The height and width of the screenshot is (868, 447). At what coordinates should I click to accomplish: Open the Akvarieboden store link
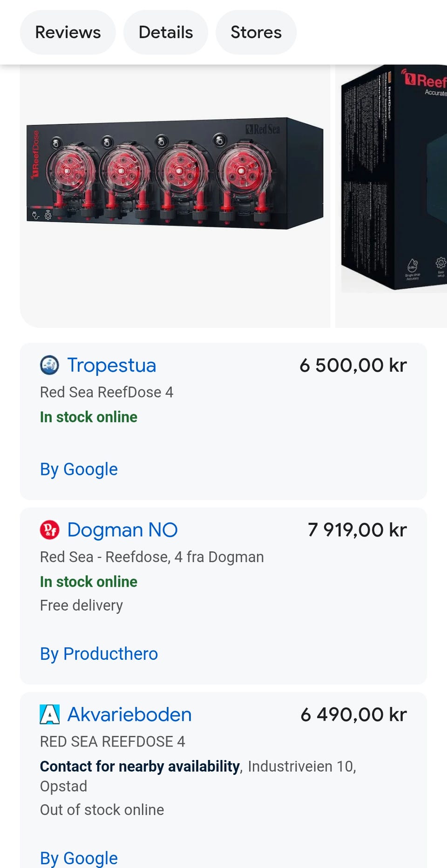129,714
